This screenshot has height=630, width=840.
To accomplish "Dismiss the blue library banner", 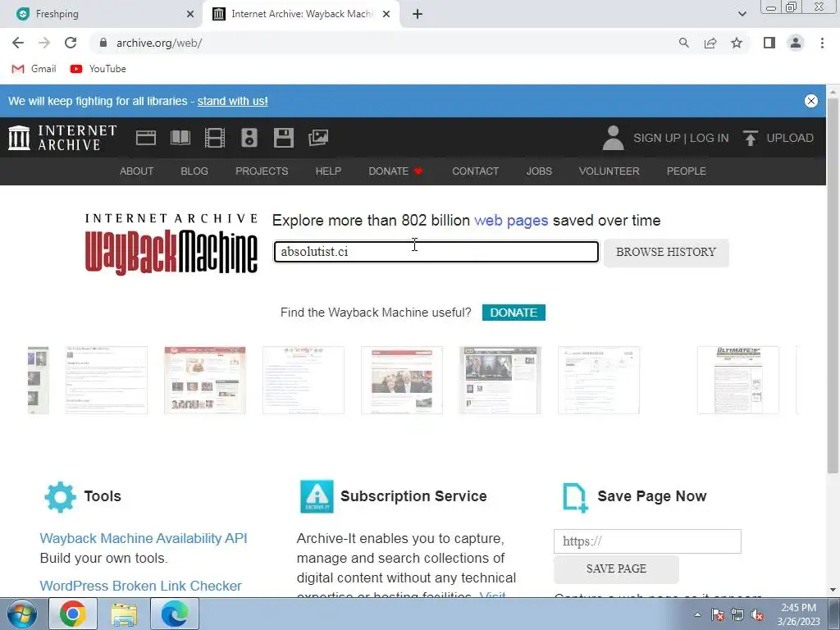I will 811,101.
